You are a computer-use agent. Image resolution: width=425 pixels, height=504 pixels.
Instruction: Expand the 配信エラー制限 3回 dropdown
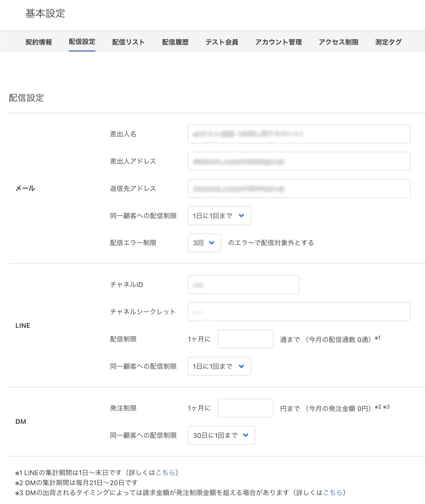[x=205, y=243]
